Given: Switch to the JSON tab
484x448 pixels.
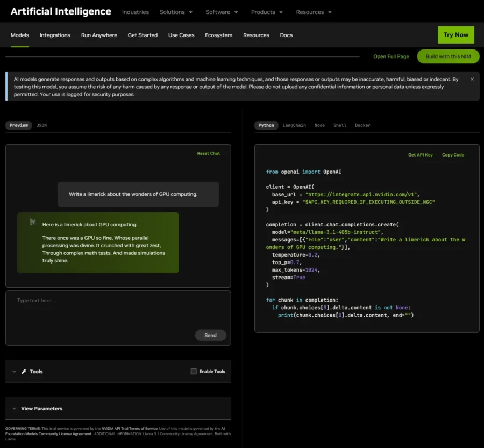Looking at the screenshot, I should point(41,125).
